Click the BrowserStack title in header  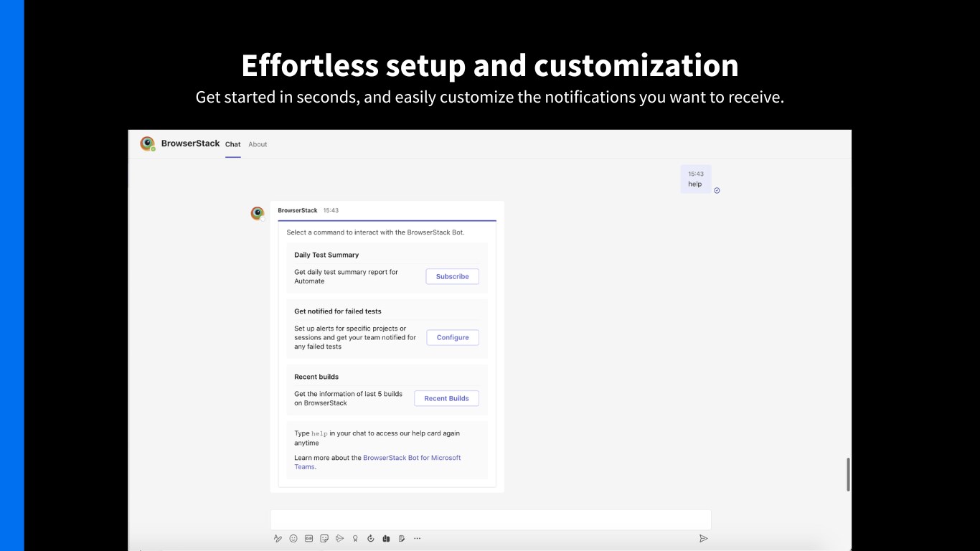click(x=190, y=143)
